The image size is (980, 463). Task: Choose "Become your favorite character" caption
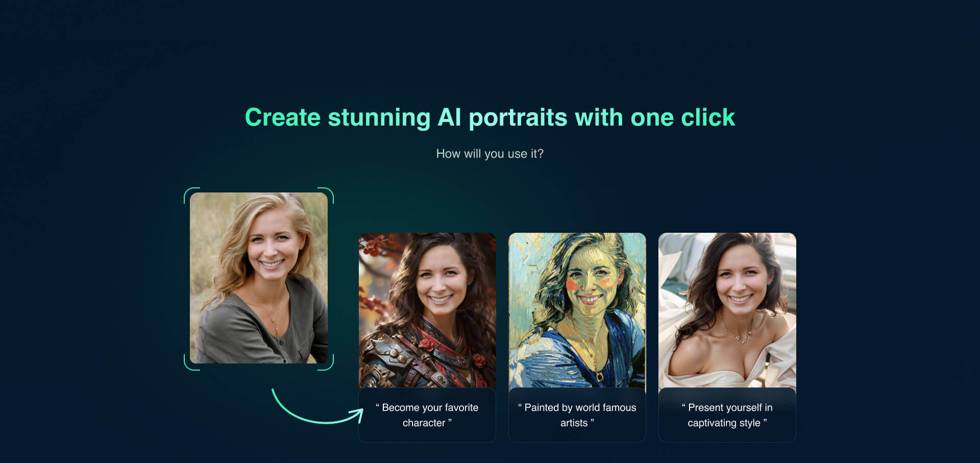(427, 415)
